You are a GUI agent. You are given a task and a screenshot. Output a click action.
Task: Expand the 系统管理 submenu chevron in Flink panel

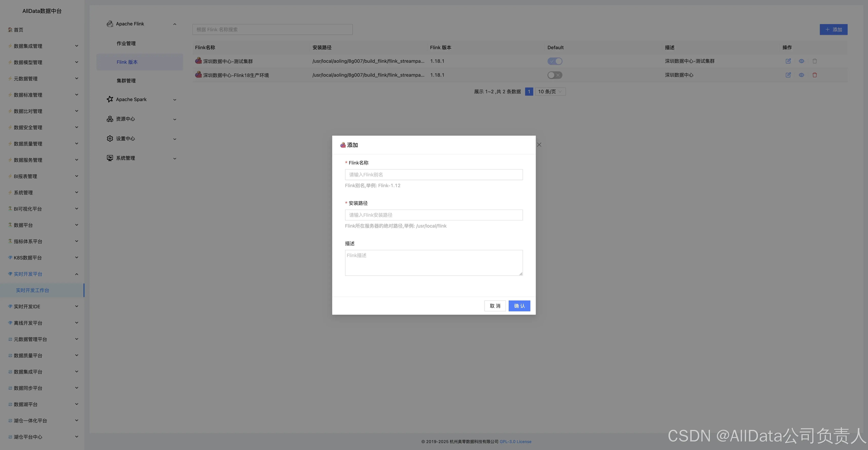pos(175,158)
